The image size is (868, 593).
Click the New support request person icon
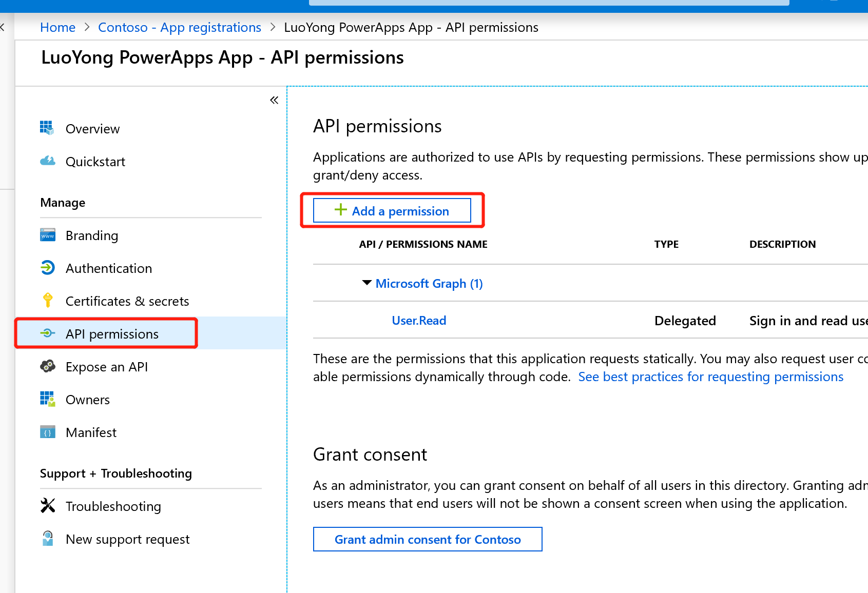coord(48,538)
